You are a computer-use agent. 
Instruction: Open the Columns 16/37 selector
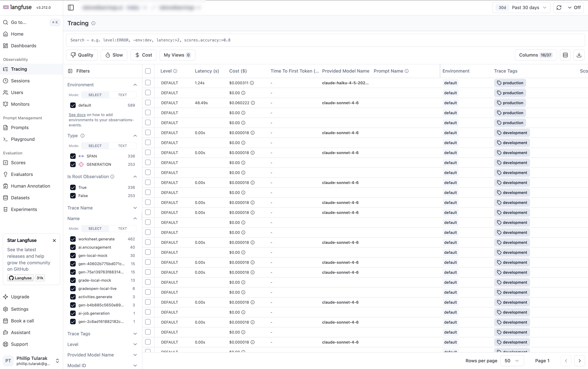click(x=536, y=55)
